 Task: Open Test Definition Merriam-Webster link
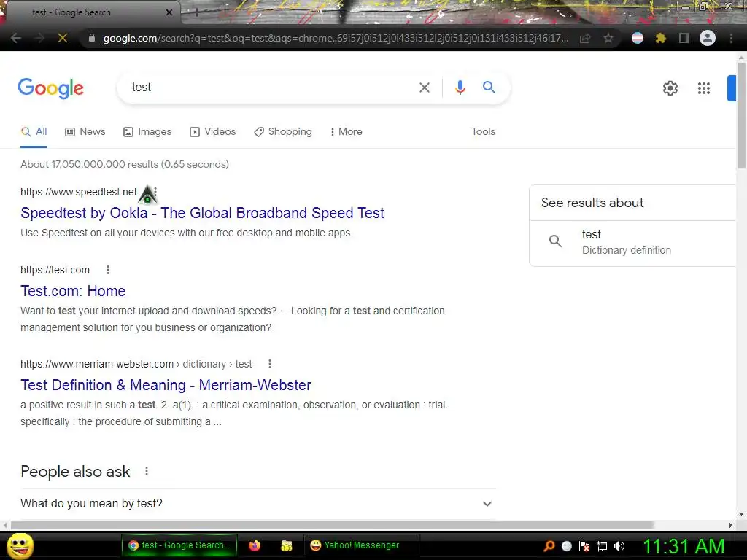[x=166, y=385]
